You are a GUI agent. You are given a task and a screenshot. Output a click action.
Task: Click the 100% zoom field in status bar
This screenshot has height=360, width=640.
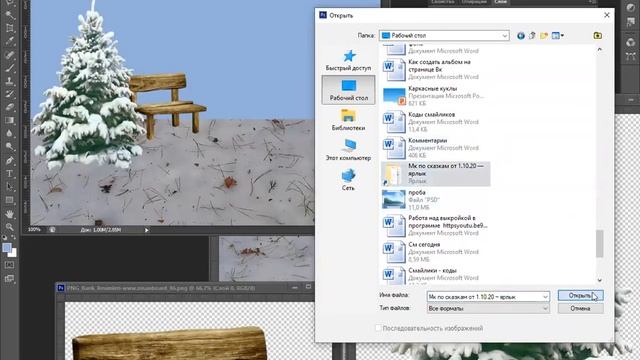[x=34, y=230]
